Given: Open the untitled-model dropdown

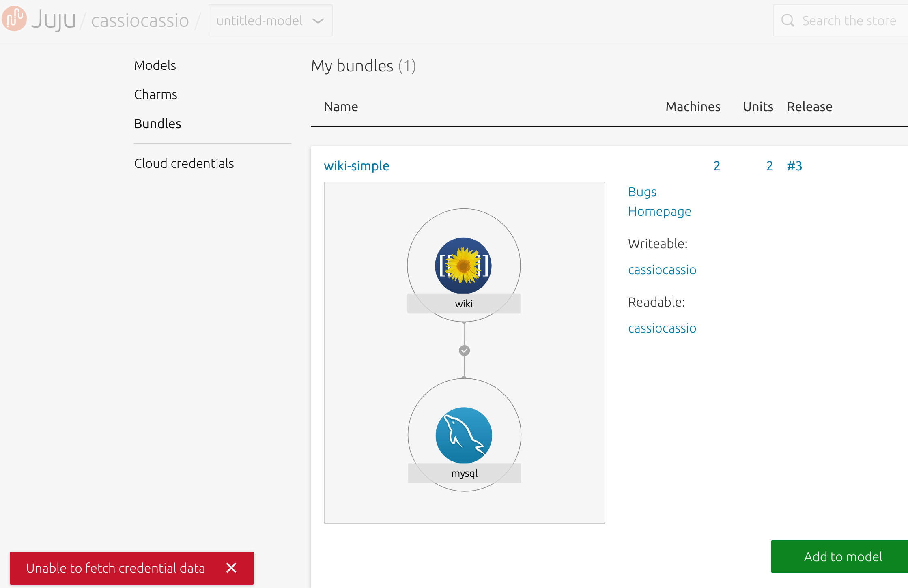Looking at the screenshot, I should click(260, 20).
